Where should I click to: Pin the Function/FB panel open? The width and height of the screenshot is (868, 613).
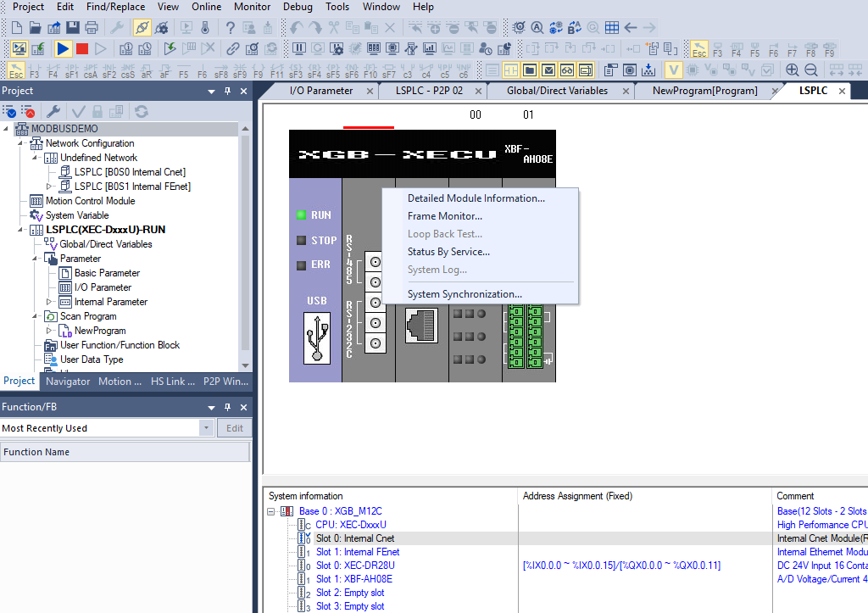[225, 406]
